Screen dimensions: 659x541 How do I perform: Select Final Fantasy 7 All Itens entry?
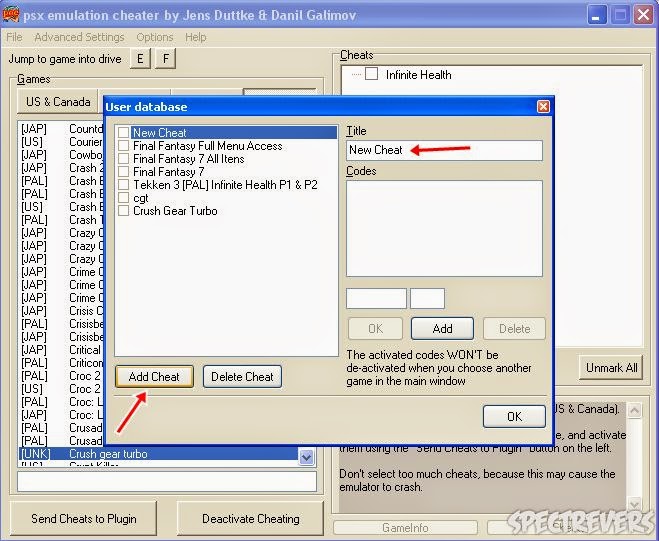tap(189, 159)
